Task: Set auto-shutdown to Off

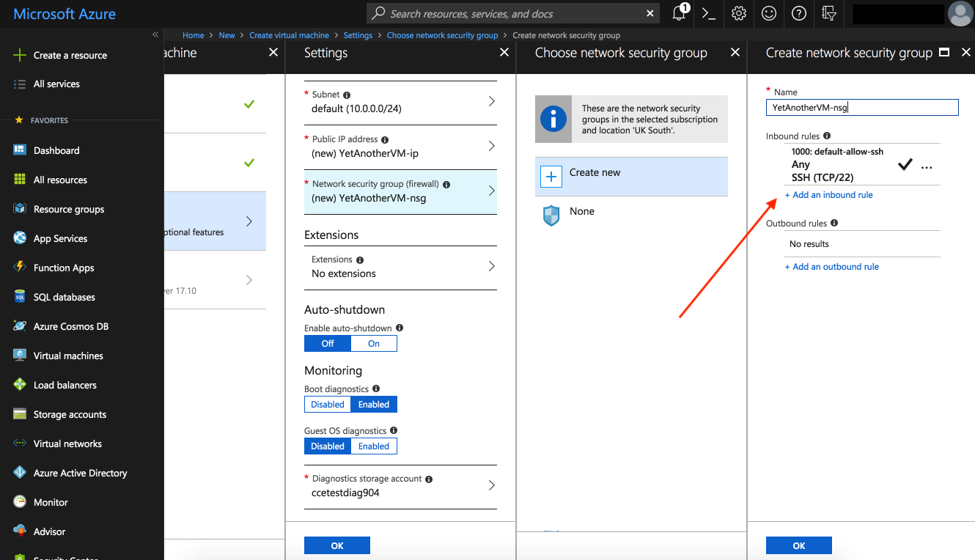Action: pos(328,344)
